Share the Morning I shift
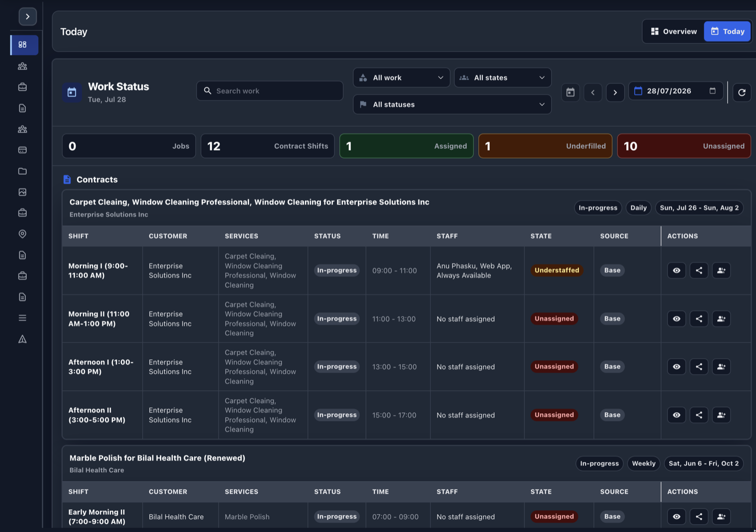 tap(699, 270)
